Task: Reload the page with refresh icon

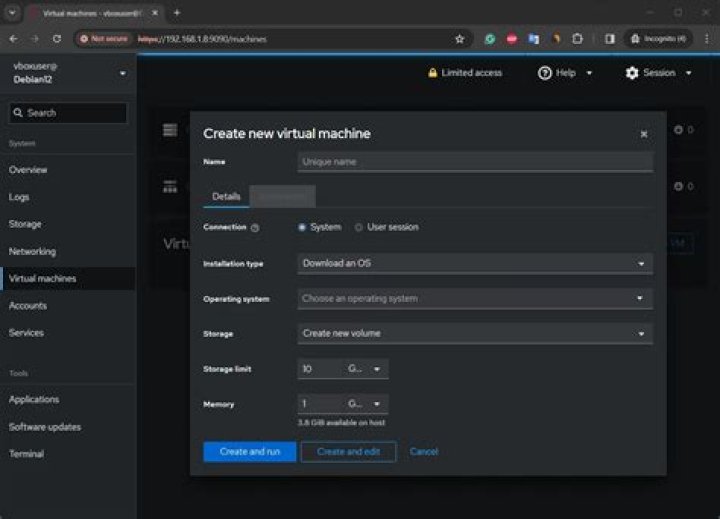Action: point(57,39)
